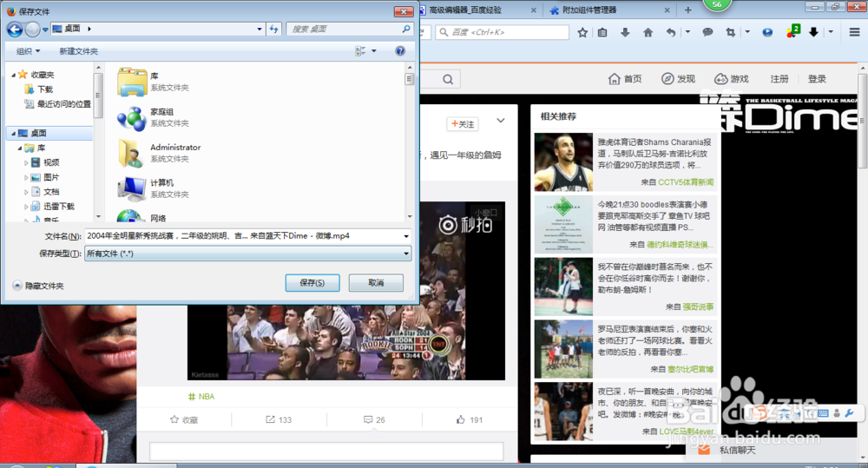The image size is (868, 468).
Task: Click the Weibo 登录 link
Action: [817, 79]
